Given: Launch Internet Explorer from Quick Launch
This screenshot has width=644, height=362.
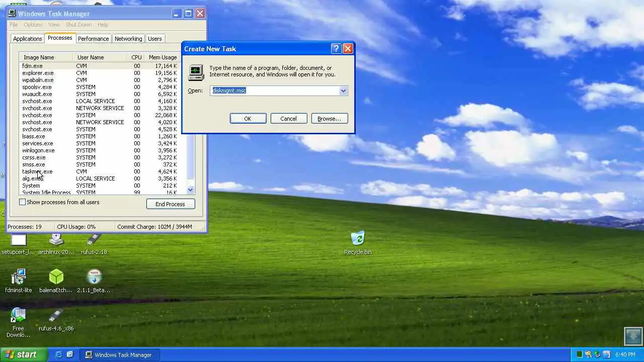Looking at the screenshot, I should pos(58,354).
